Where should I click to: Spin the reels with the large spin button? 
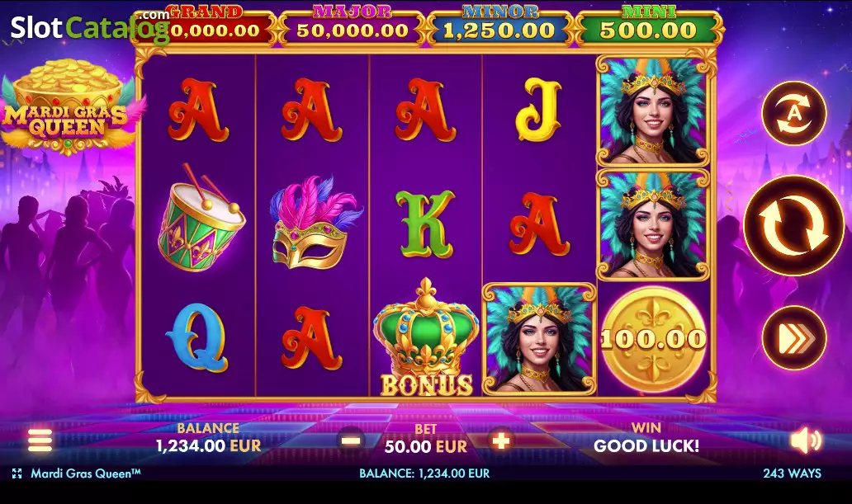pyautogui.click(x=794, y=225)
